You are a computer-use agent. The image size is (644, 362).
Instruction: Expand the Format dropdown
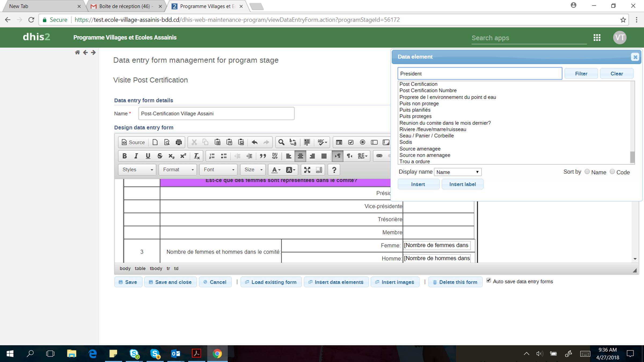click(x=178, y=170)
